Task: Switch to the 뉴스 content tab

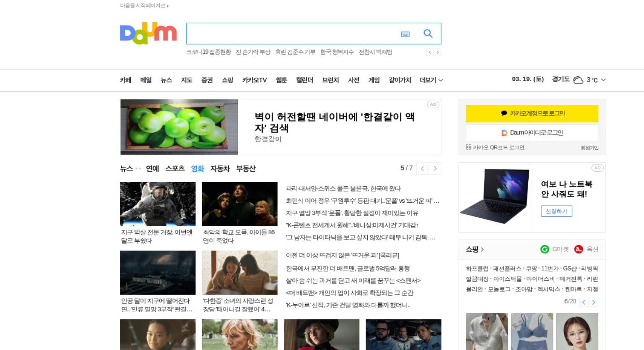Action: tap(127, 169)
